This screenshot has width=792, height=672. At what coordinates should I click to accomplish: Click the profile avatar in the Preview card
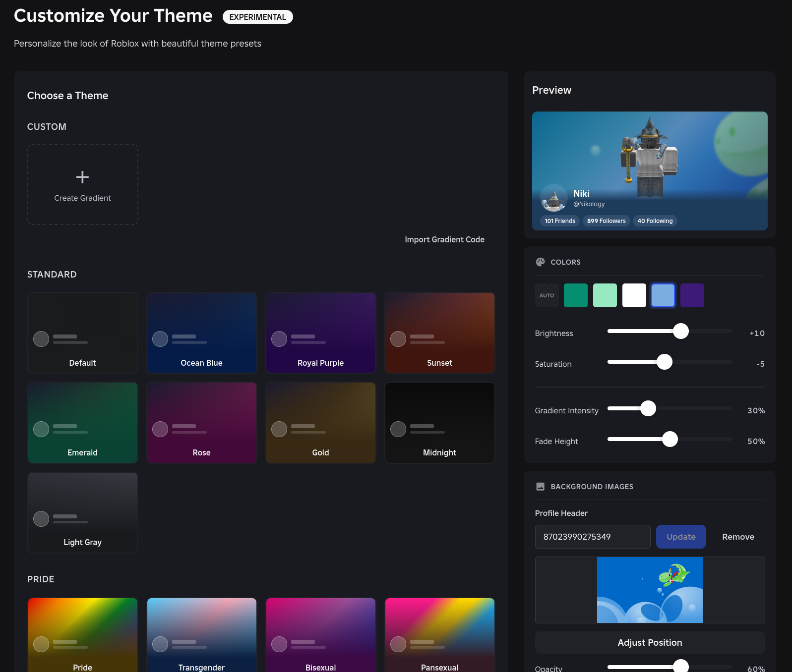point(553,198)
